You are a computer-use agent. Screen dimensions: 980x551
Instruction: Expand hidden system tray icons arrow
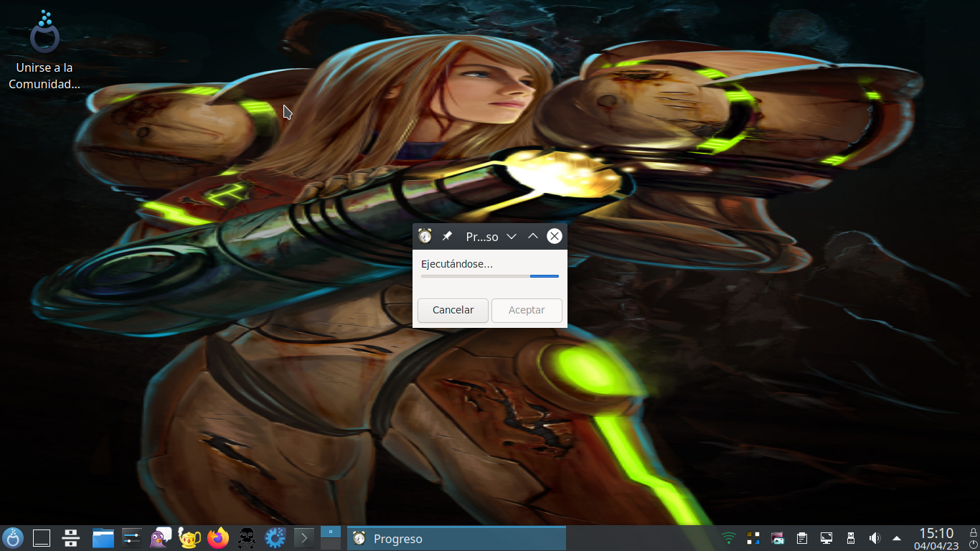point(896,538)
